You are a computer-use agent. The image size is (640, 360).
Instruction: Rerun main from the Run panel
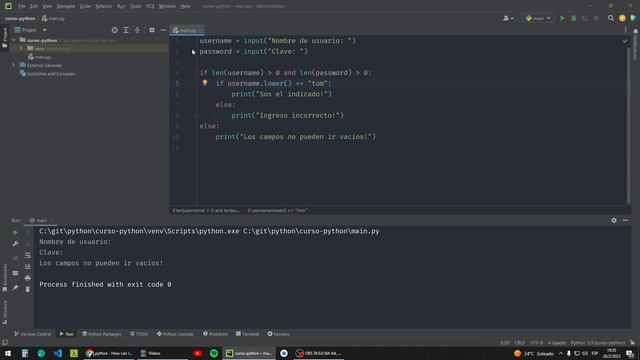(x=15, y=232)
